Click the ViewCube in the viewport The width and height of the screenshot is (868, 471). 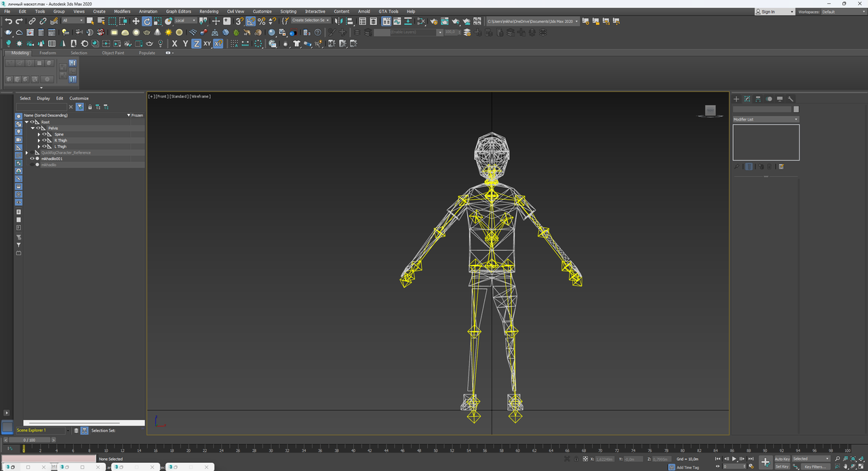(x=710, y=110)
